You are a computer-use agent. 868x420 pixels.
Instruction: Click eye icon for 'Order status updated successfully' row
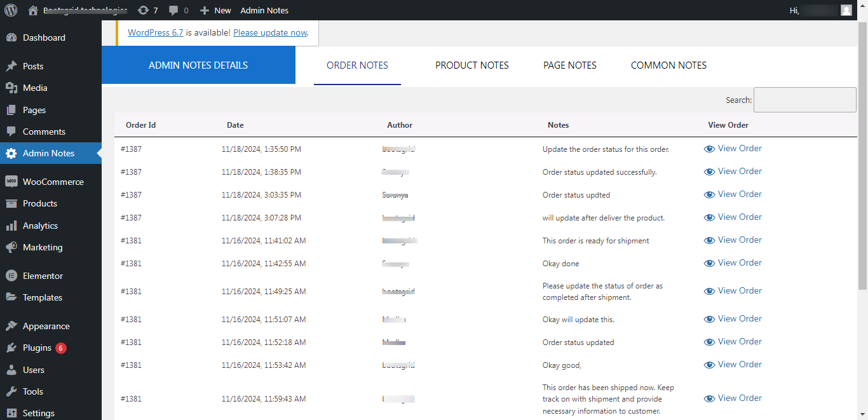(x=709, y=172)
